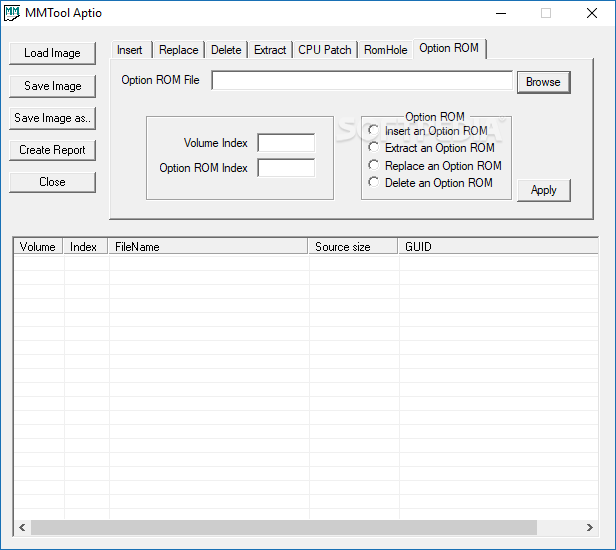This screenshot has height=550, width=616.
Task: Click the horizontal scrollbar left arrow
Action: pos(22,528)
